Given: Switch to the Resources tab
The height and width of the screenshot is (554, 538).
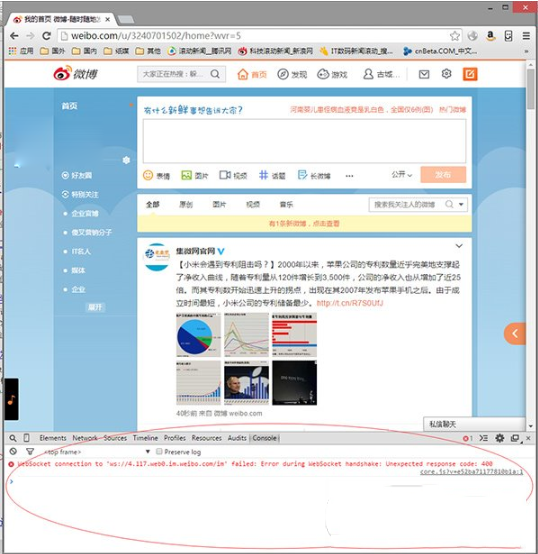Looking at the screenshot, I should [207, 438].
